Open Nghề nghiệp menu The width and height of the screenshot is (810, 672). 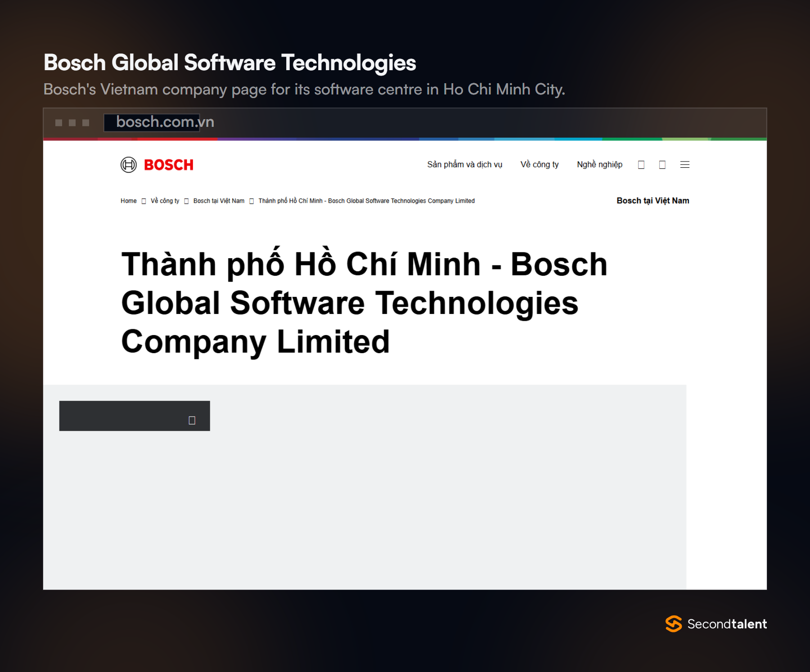599,165
